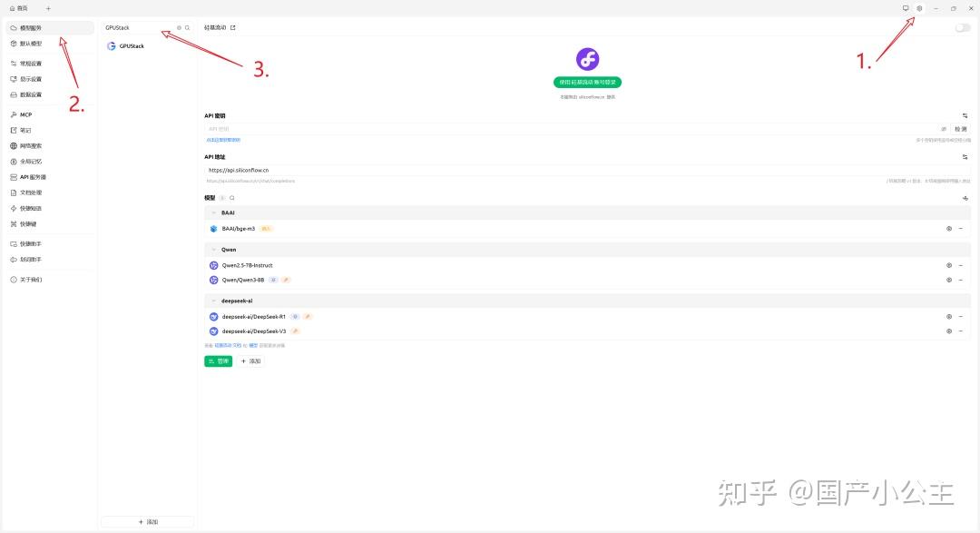Click the model search magnifier icon
This screenshot has height=533, width=980.
pyautogui.click(x=232, y=198)
